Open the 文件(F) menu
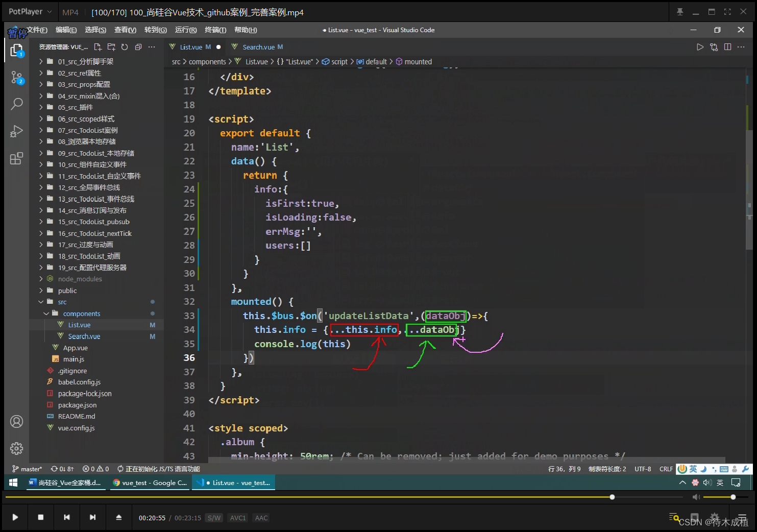 [37, 30]
